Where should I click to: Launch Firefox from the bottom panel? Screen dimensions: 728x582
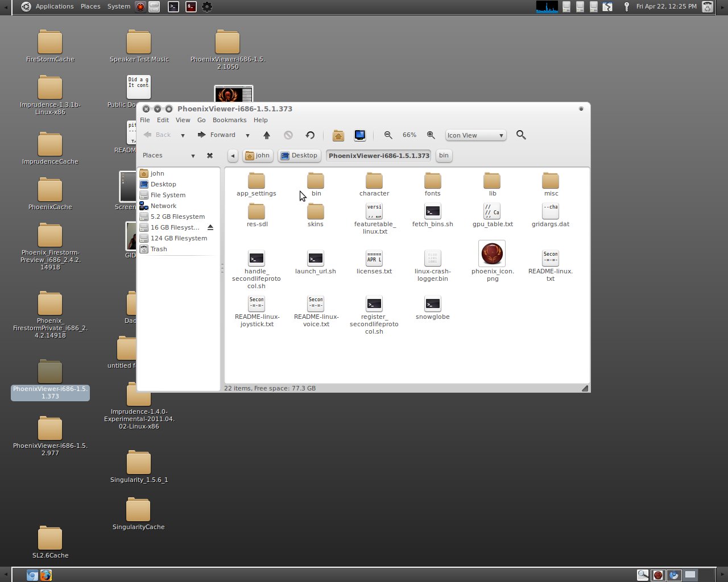point(46,575)
